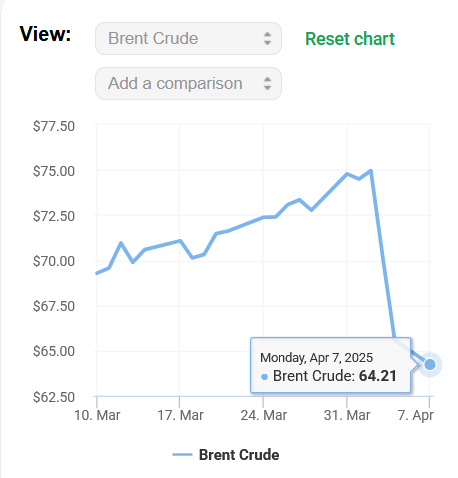Click the $62.50 y-axis label
458x478 pixels.
[54, 397]
